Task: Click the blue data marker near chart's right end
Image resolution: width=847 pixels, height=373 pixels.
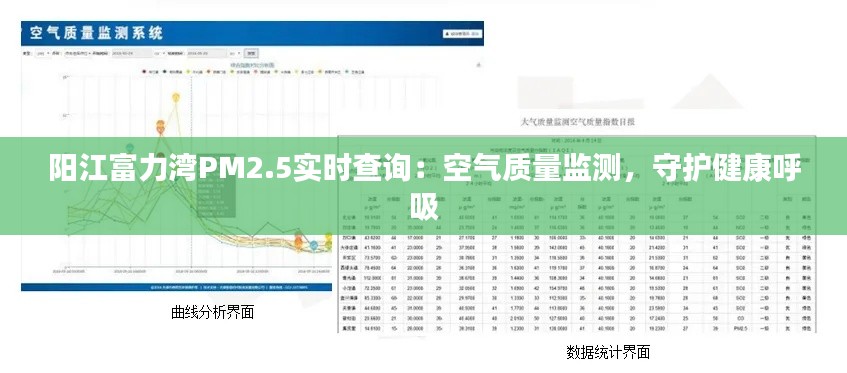Action: tap(314, 245)
